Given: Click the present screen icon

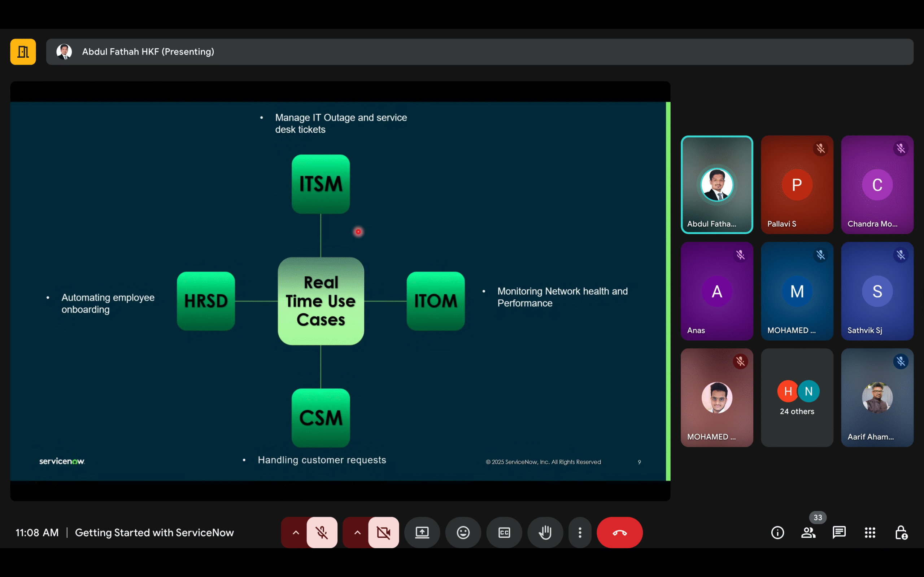Looking at the screenshot, I should click(x=422, y=532).
